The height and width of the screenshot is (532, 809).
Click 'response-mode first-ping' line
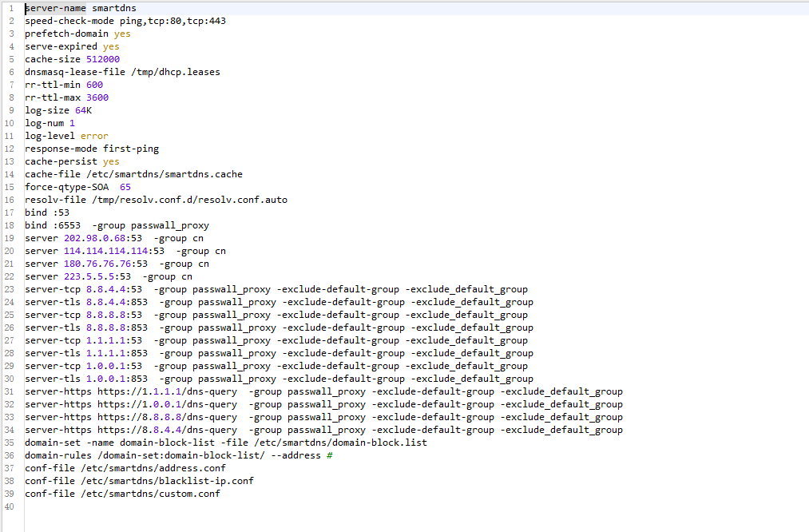click(92, 149)
